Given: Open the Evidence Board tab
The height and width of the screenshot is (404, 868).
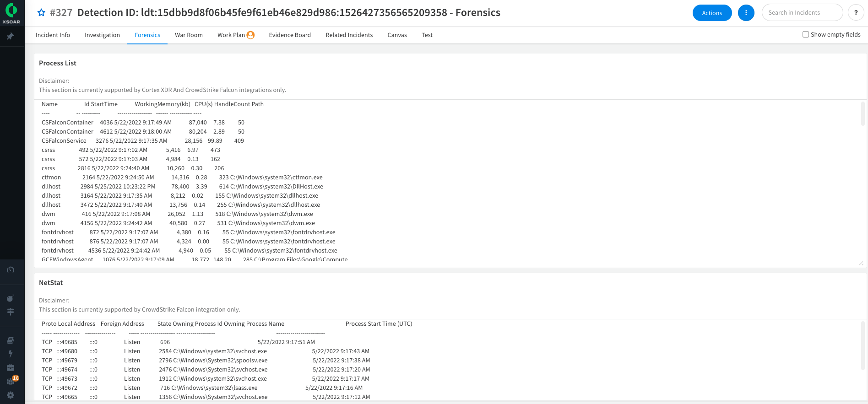Looking at the screenshot, I should (x=290, y=35).
